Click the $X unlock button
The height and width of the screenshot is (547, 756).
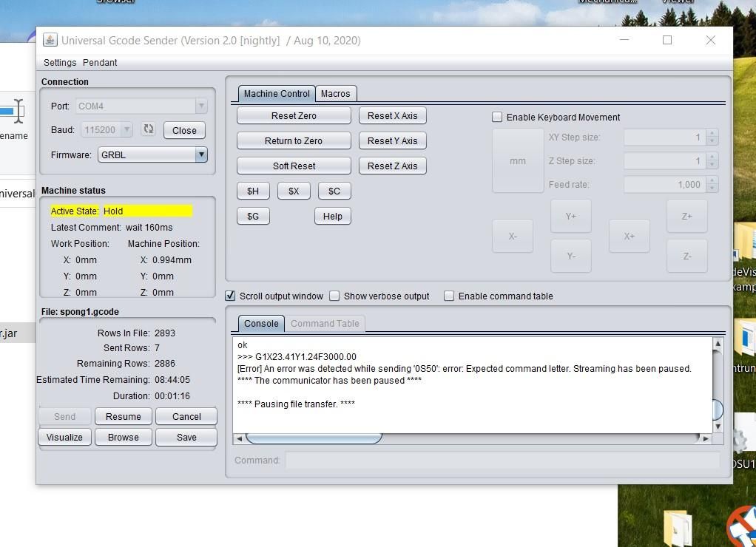pyautogui.click(x=294, y=191)
